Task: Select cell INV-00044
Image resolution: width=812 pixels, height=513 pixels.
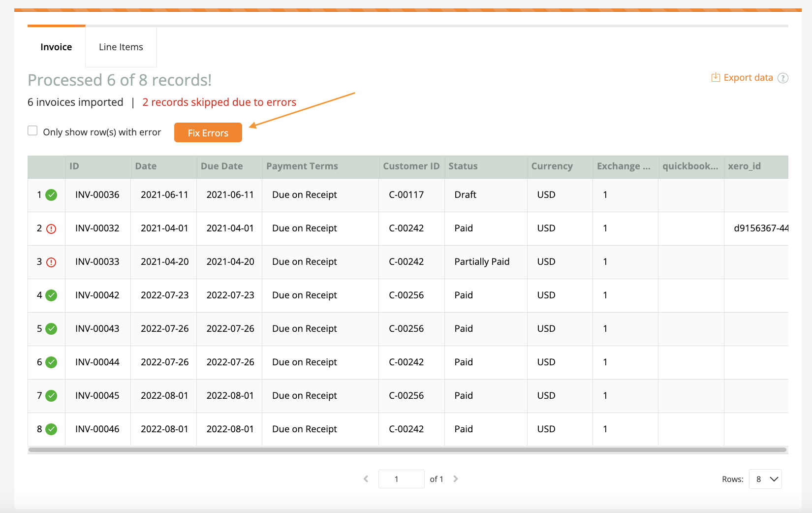Action: pyautogui.click(x=97, y=362)
